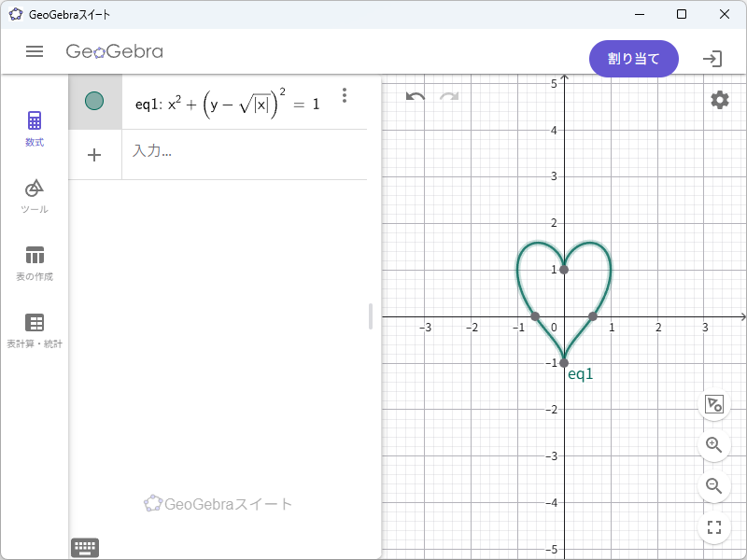Image resolution: width=747 pixels, height=560 pixels.
Task: Switch to the 数式 algebra view
Action: tap(35, 129)
